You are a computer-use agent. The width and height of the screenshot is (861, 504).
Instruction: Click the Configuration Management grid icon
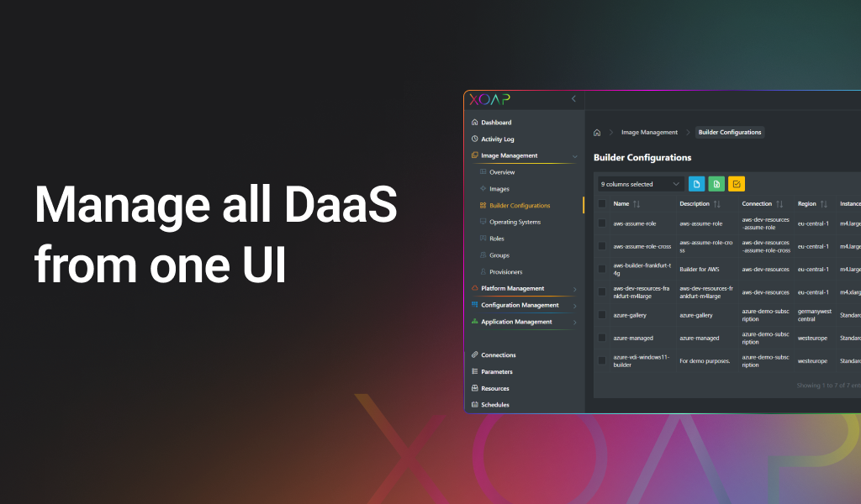474,304
